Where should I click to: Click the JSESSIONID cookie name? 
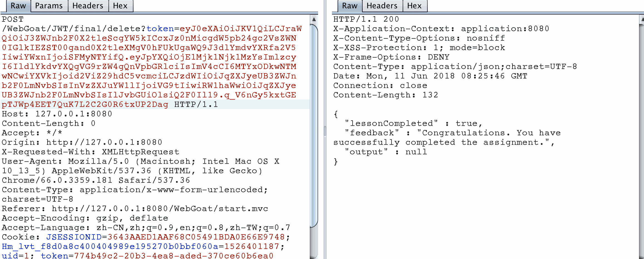(x=74, y=237)
